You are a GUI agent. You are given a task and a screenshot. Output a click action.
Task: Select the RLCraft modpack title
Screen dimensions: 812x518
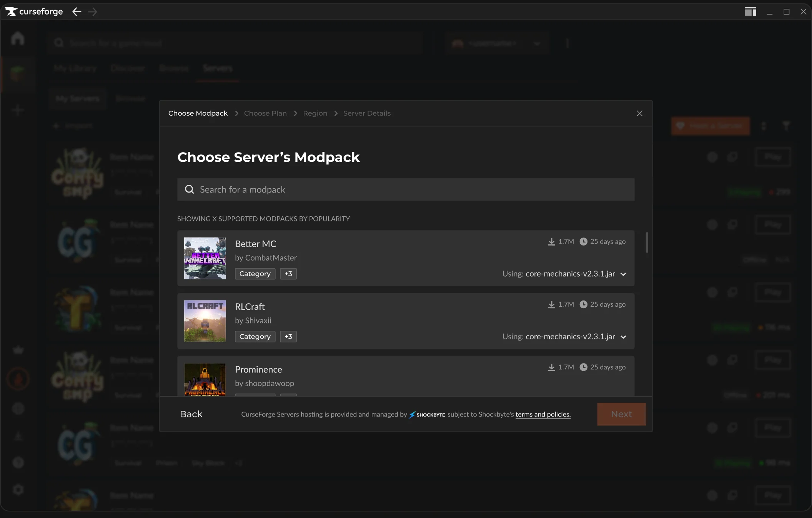point(250,307)
